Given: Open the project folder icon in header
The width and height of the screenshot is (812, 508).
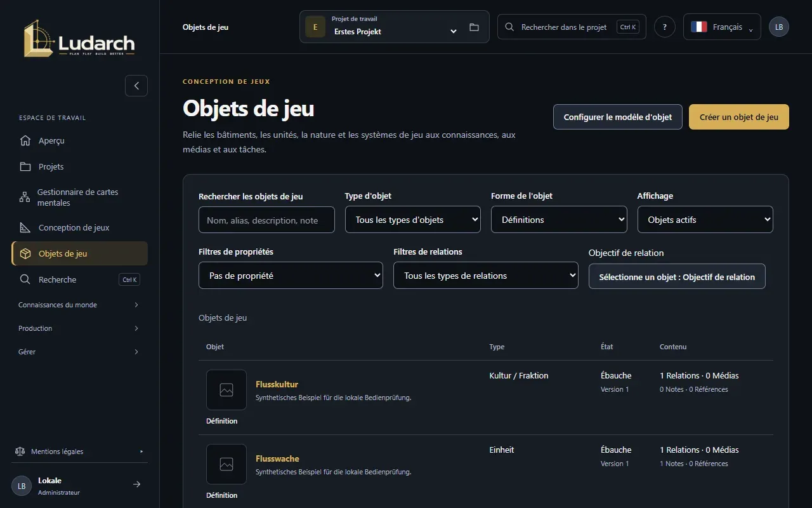Looking at the screenshot, I should [474, 27].
